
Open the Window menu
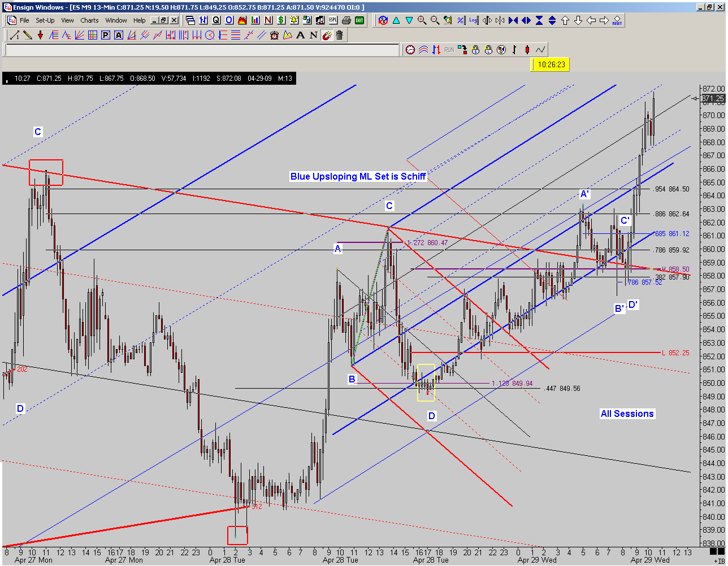[x=116, y=20]
